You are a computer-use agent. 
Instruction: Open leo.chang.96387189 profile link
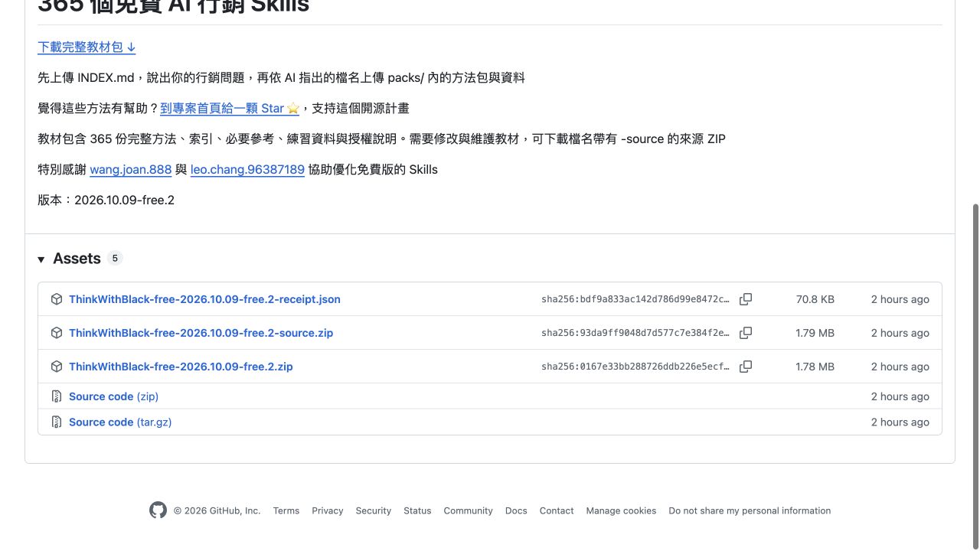click(247, 169)
